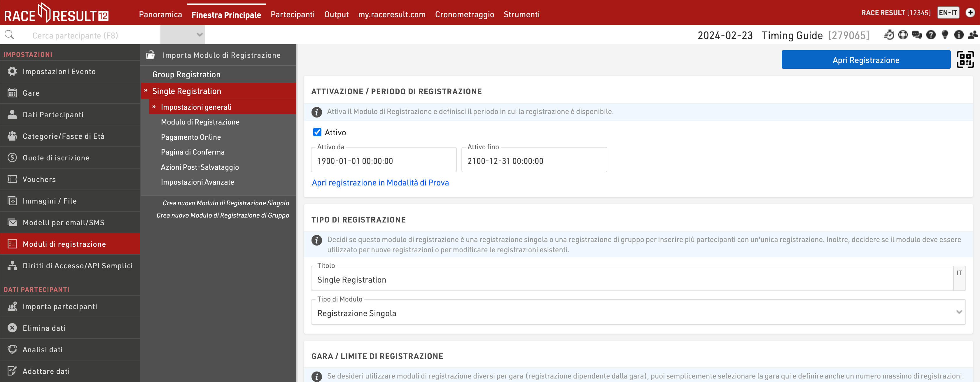
Task: Click the chat bubbles icon
Action: click(x=917, y=35)
